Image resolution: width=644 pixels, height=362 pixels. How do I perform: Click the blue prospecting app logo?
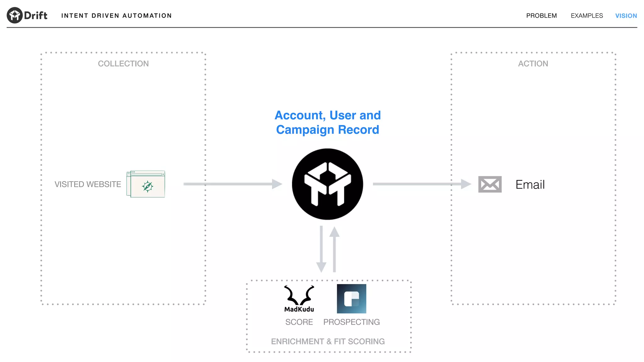(x=351, y=299)
